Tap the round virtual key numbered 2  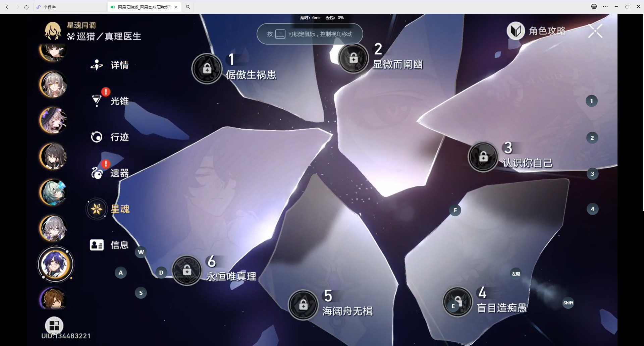point(592,138)
